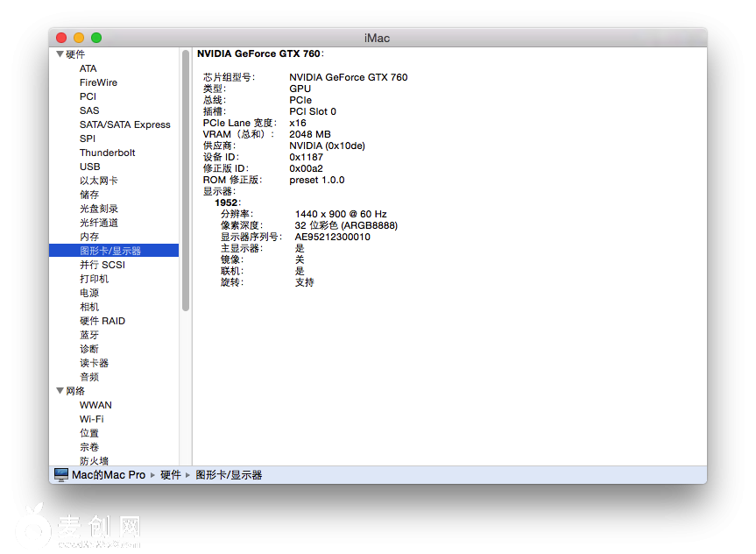Select 以太网卡 in the sidebar

99,181
